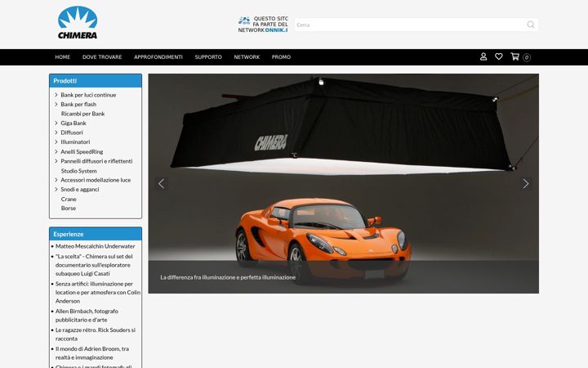Click the cart item count badge
This screenshot has height=368, width=588.
[527, 57]
